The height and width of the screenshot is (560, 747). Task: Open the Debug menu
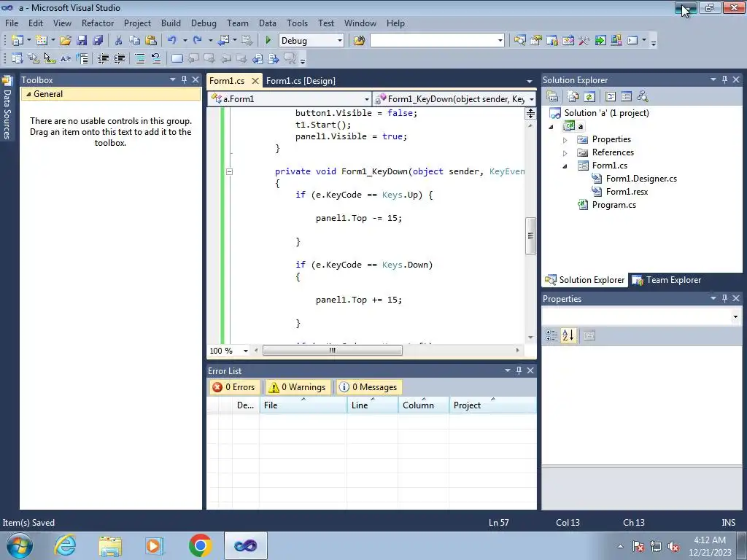click(x=204, y=23)
